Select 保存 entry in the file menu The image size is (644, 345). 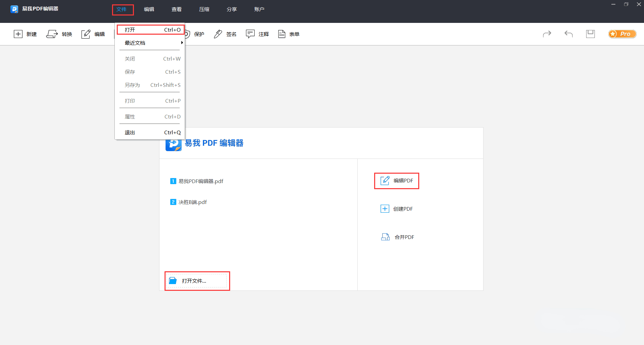[150, 72]
